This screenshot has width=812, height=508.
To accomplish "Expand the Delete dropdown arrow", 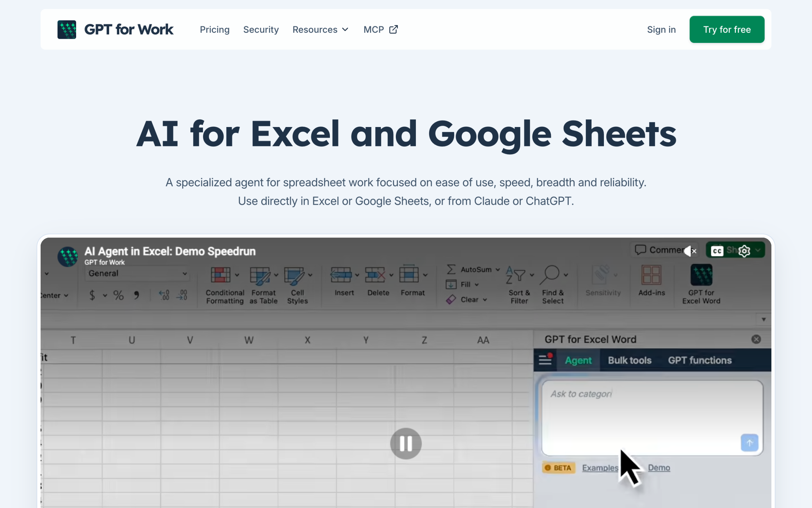I will pos(391,275).
